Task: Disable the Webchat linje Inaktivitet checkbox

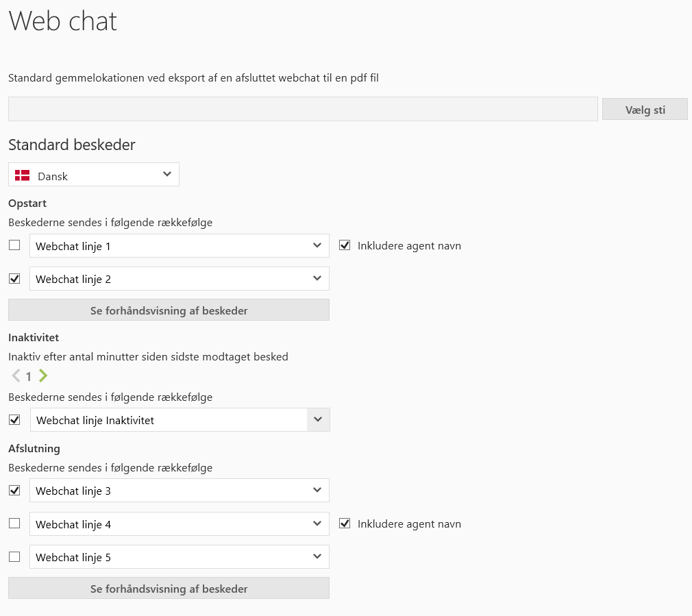Action: coord(14,419)
